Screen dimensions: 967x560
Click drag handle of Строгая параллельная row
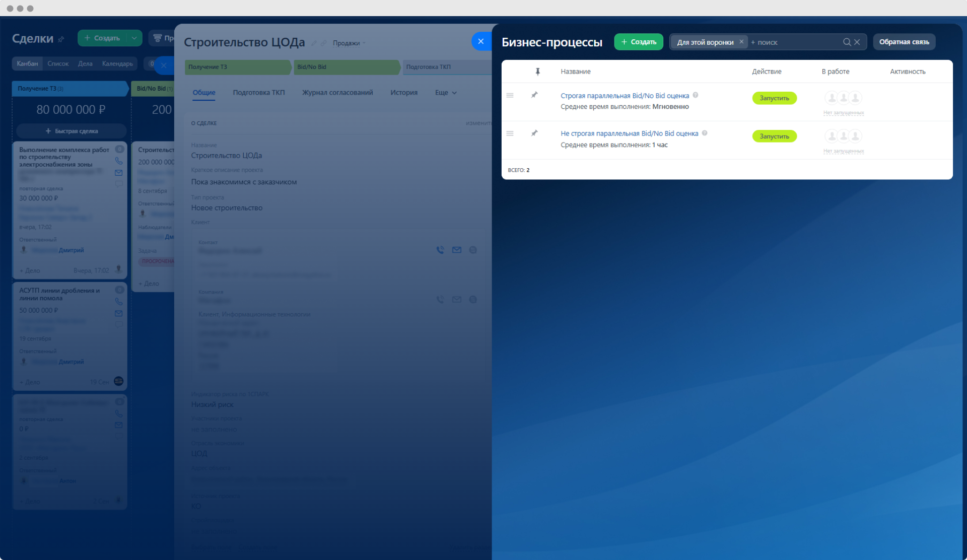[510, 95]
